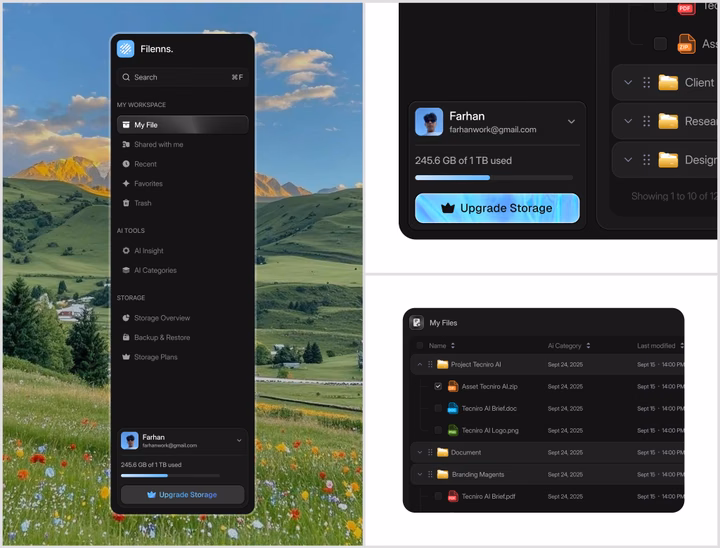Click the crown icon on the bright blue Upgrade Storage button
720x548 pixels.
pyautogui.click(x=448, y=208)
